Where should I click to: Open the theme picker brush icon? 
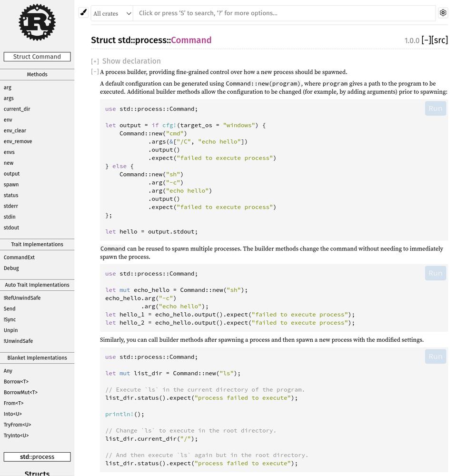[x=83, y=13]
